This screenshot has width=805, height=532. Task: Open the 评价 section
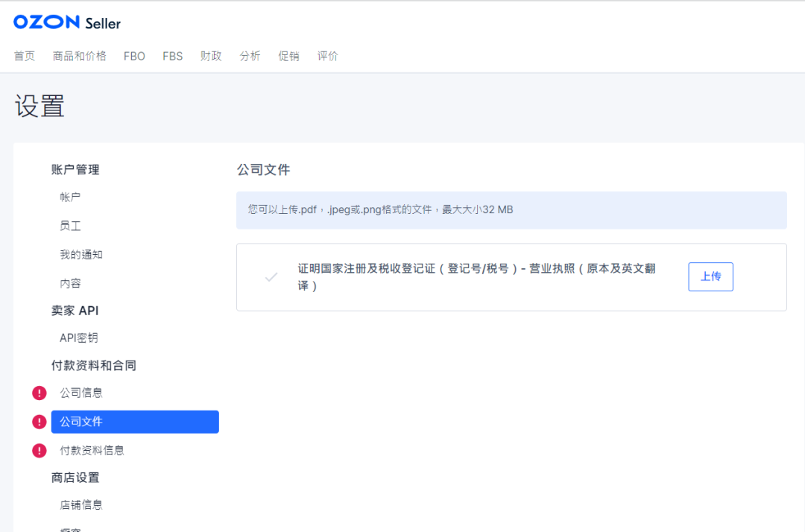[x=327, y=55]
